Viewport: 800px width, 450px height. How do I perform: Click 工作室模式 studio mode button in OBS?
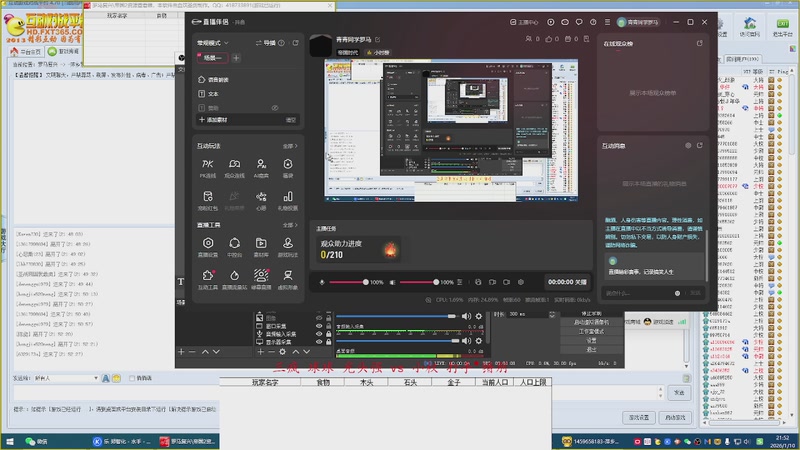click(x=591, y=331)
